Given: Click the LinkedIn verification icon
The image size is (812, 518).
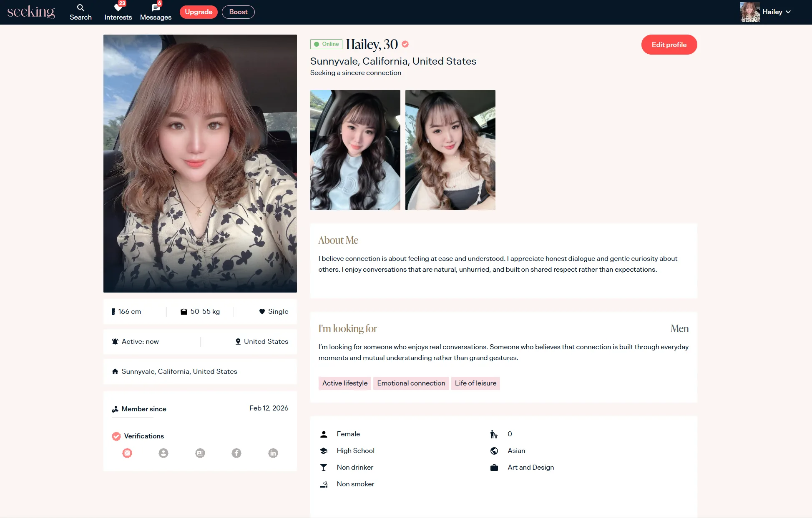Looking at the screenshot, I should click(273, 453).
